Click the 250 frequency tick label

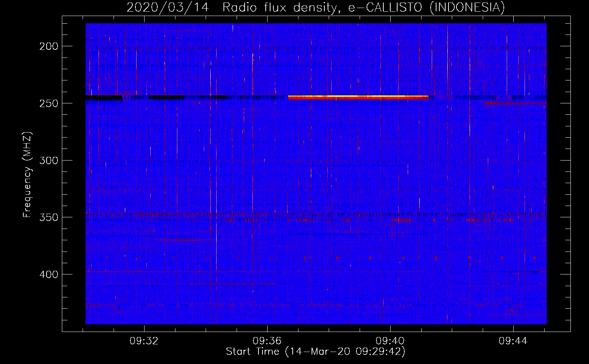(x=49, y=103)
